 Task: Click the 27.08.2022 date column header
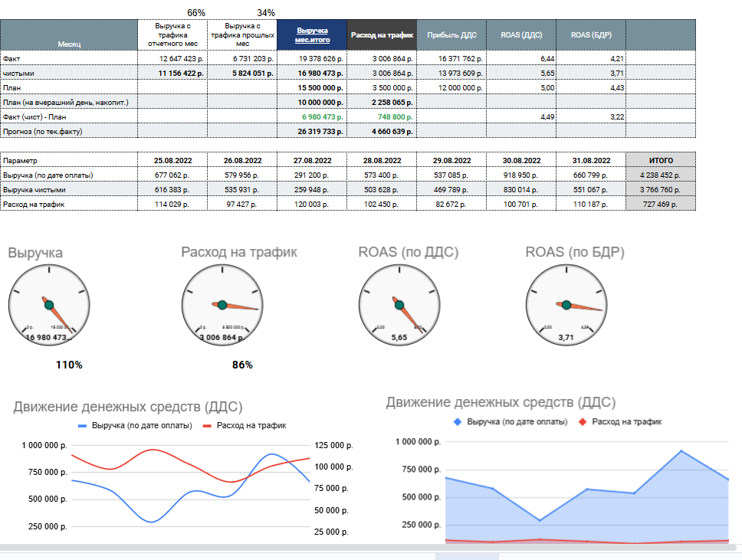point(312,161)
